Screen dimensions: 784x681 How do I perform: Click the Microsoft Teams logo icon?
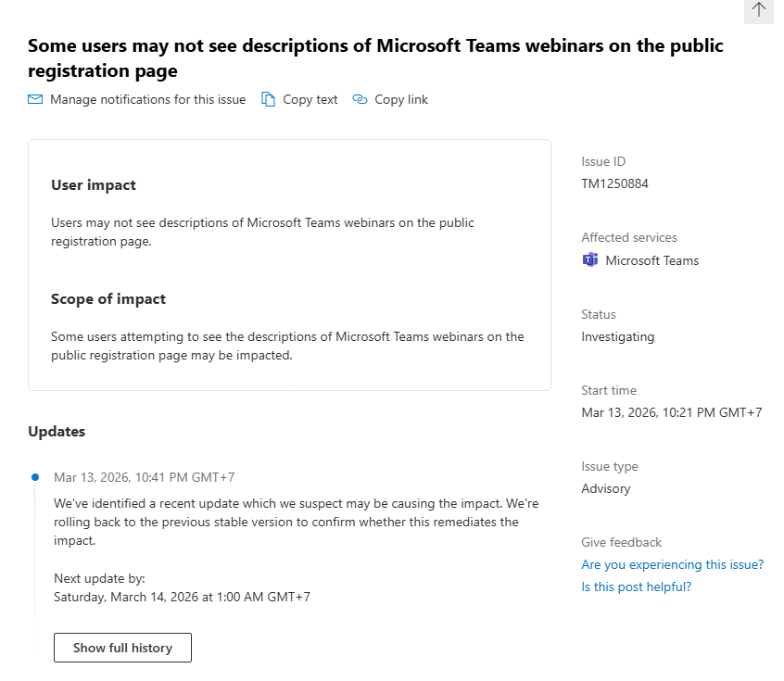click(590, 260)
